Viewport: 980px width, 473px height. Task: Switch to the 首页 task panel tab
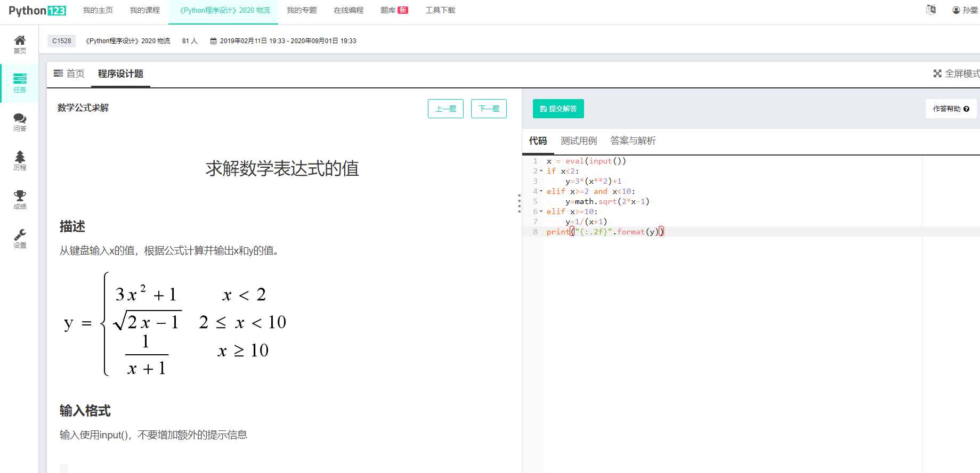[69, 74]
